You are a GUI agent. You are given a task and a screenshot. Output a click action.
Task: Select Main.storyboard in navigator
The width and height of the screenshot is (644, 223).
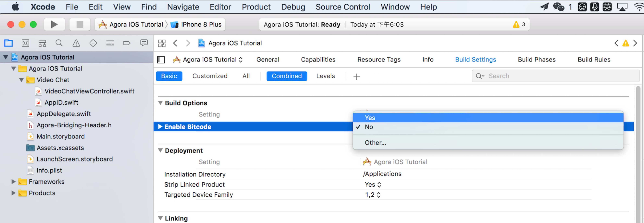61,136
